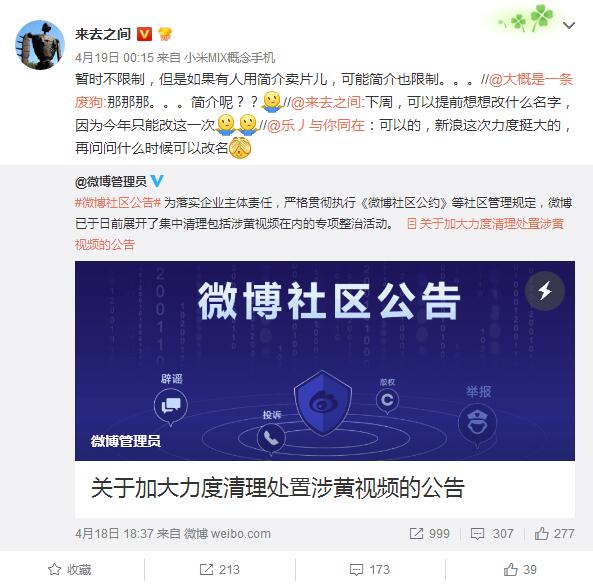Like the original post with 277 likes
This screenshot has height=585, width=593.
pyautogui.click(x=554, y=534)
